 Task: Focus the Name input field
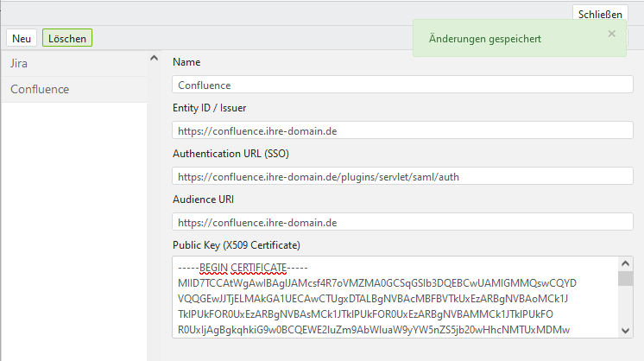click(403, 85)
